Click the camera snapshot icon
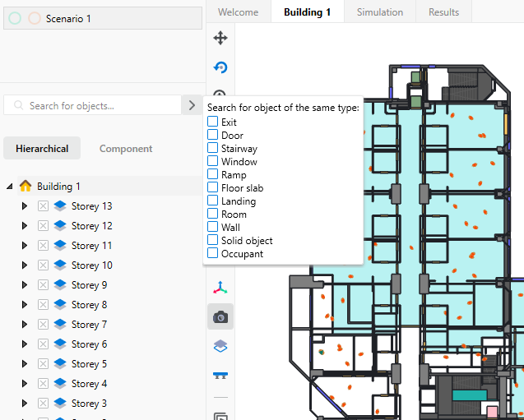Image resolution: width=524 pixels, height=420 pixels. 220,317
